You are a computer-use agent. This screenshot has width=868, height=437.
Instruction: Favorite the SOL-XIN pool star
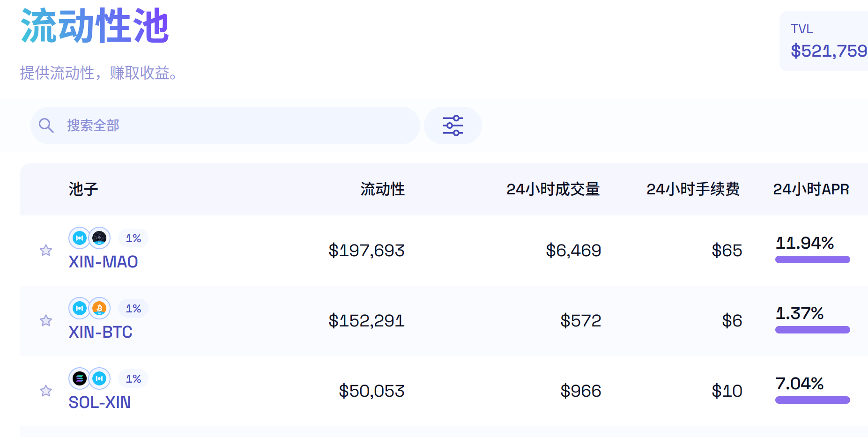[x=46, y=391]
